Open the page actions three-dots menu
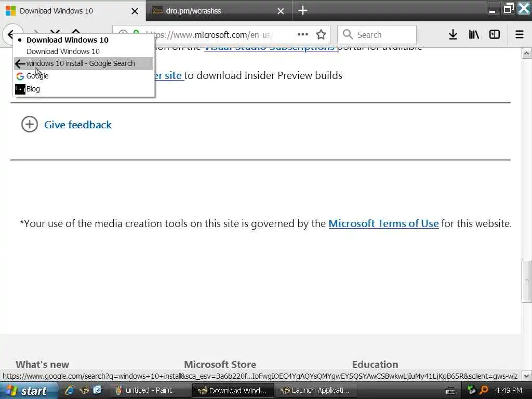 pyautogui.click(x=303, y=34)
